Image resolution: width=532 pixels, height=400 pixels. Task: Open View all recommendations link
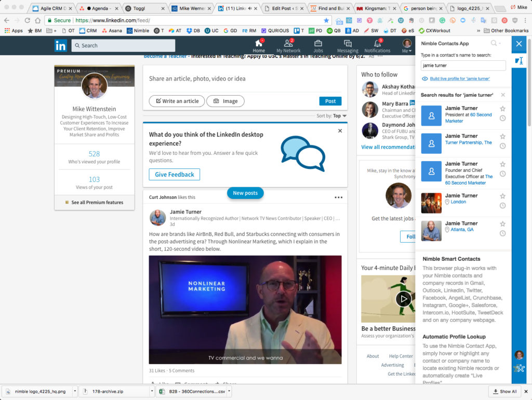tap(388, 147)
